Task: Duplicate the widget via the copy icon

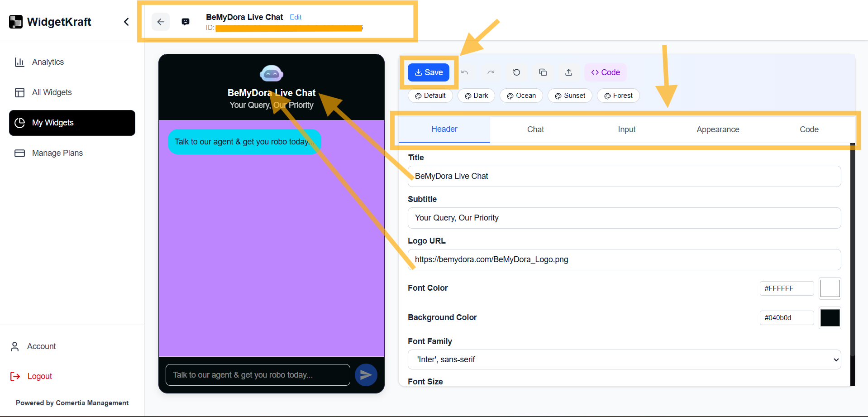Action: (543, 72)
